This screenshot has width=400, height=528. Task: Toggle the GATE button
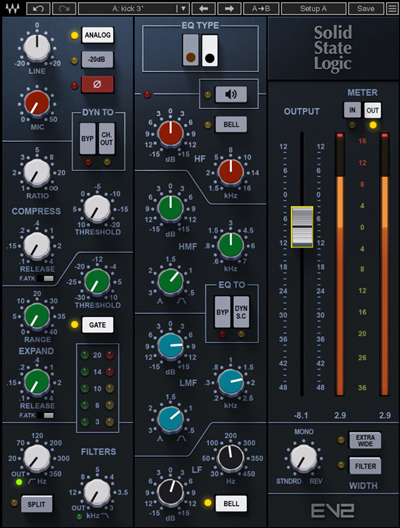tap(98, 325)
